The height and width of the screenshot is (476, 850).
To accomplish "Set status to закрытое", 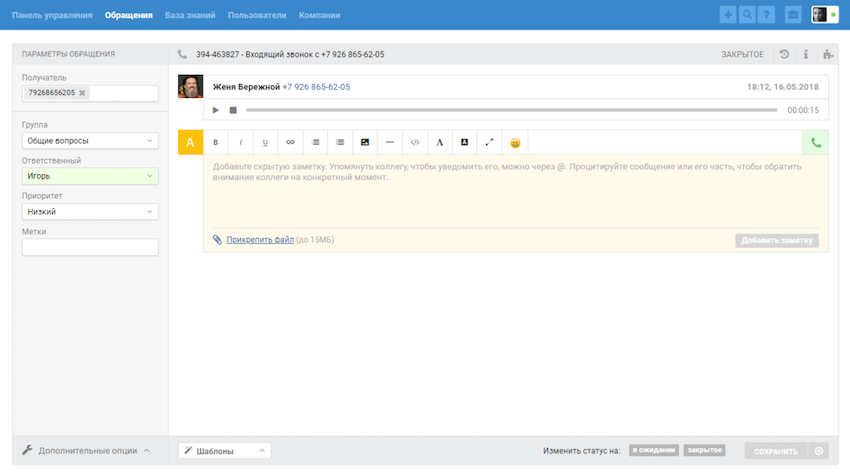I will [x=704, y=450].
